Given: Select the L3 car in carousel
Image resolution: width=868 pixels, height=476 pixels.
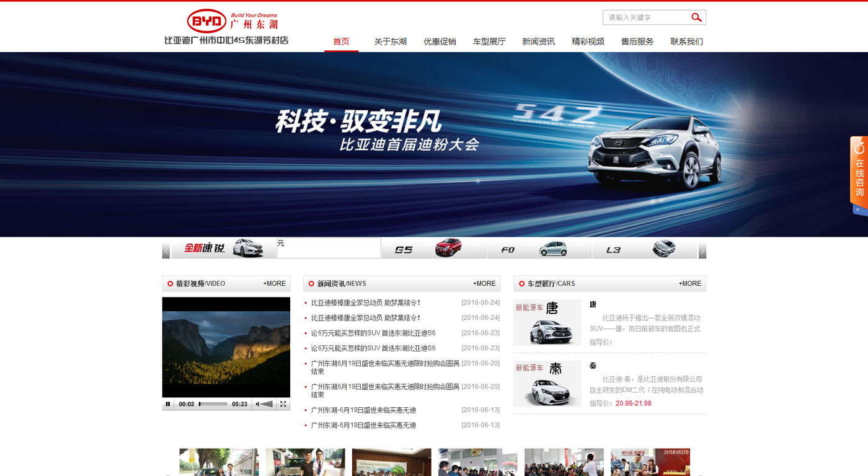Looking at the screenshot, I should click(644, 248).
